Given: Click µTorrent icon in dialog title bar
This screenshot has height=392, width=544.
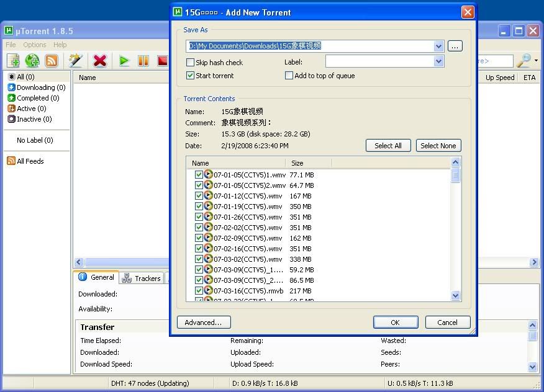Looking at the screenshot, I should click(x=177, y=12).
